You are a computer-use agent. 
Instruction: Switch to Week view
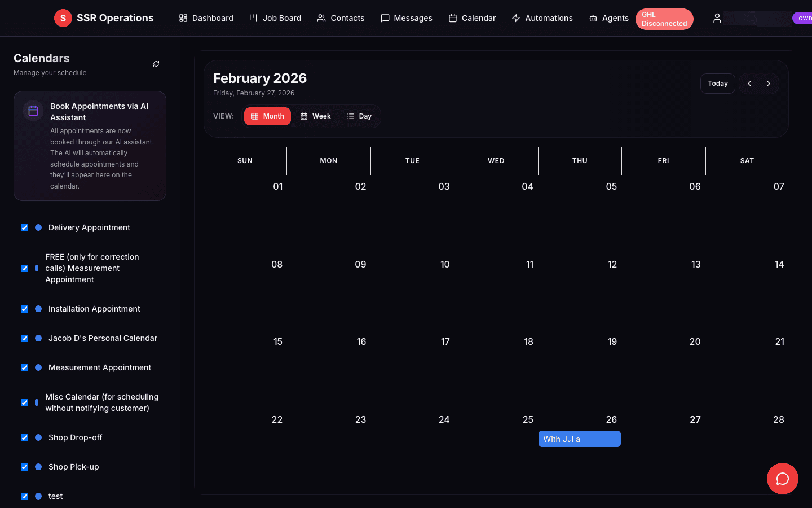point(315,116)
